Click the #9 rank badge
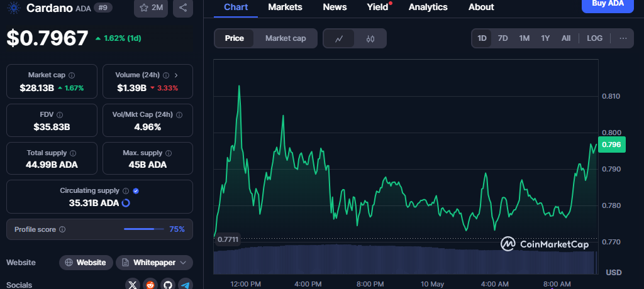The width and height of the screenshot is (644, 289). click(x=103, y=8)
